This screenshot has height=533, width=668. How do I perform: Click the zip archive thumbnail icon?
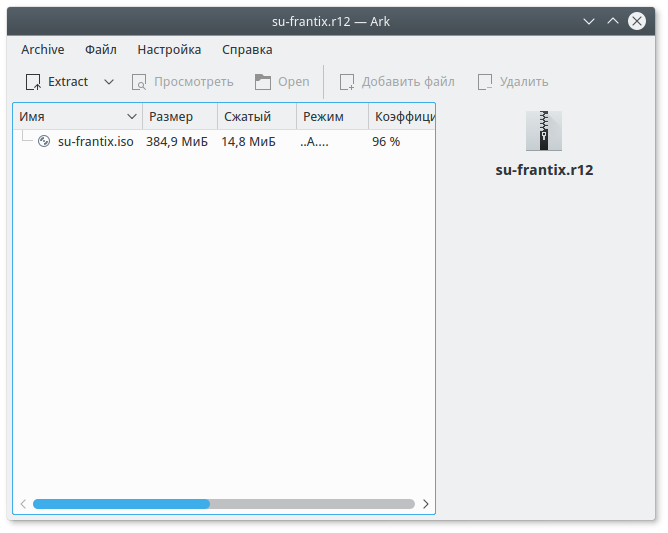[544, 131]
